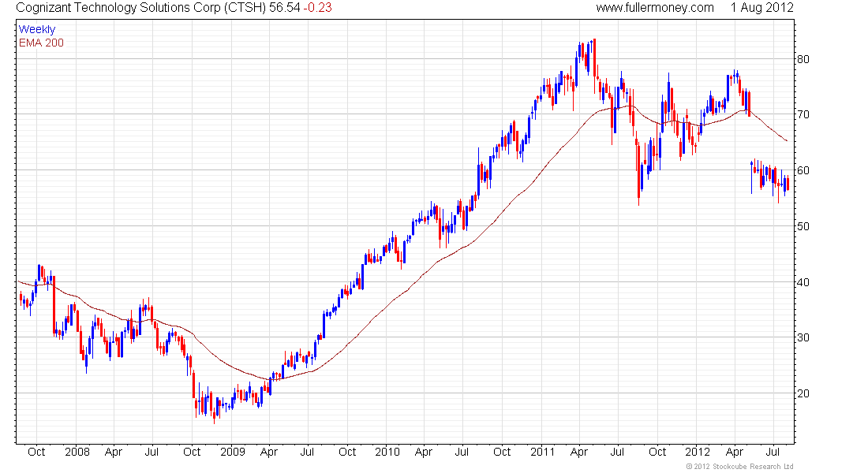Click the chart title Cognizant Technology Solutions Corp (CTSH)
The height and width of the screenshot is (473, 868).
pos(141,8)
